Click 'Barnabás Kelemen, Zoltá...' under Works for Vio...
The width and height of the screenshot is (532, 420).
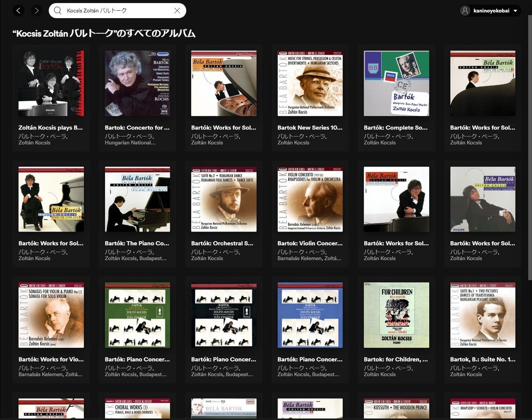[x=51, y=375]
